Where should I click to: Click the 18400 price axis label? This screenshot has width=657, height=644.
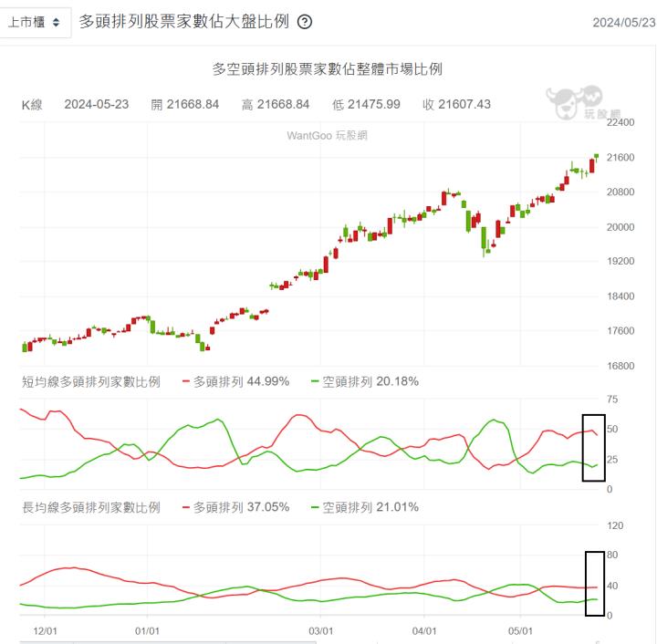click(x=620, y=296)
